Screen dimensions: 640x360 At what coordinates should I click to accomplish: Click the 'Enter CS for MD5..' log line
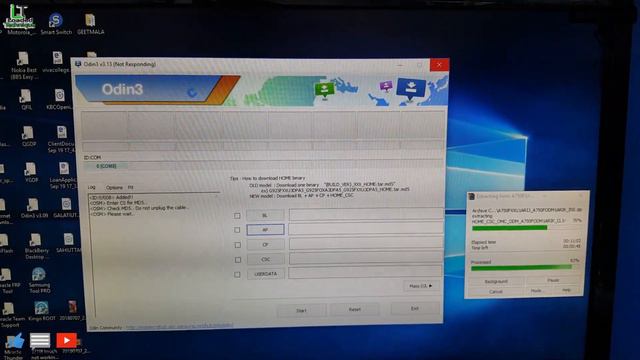[118, 202]
